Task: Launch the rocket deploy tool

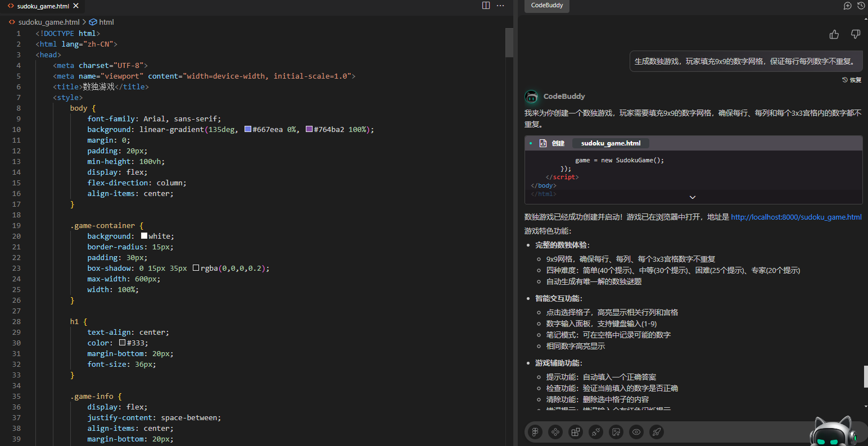Action: [x=656, y=431]
